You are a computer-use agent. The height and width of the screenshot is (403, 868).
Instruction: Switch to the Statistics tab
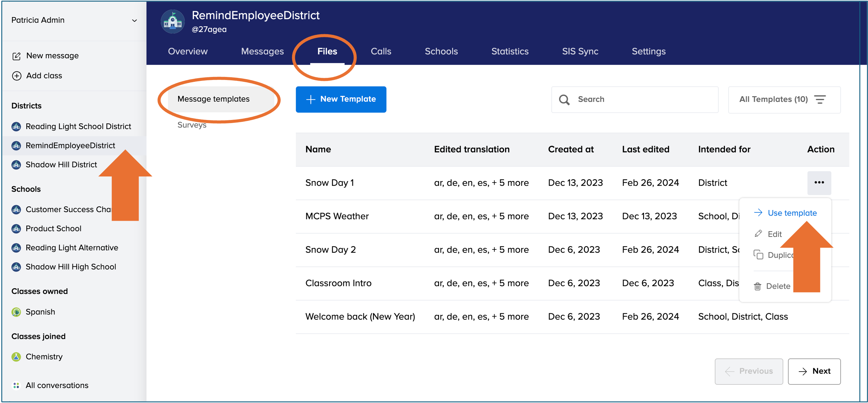tap(510, 52)
